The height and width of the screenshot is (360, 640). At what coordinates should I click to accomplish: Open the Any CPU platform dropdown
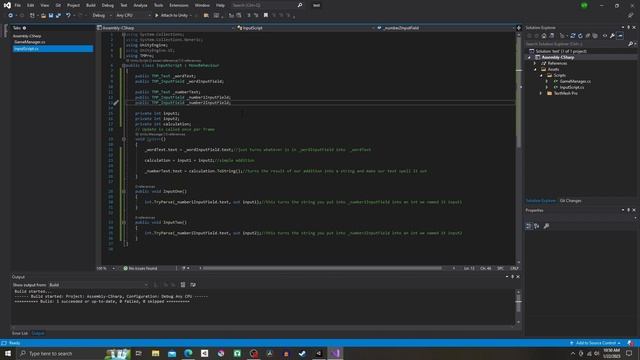pyautogui.click(x=133, y=16)
